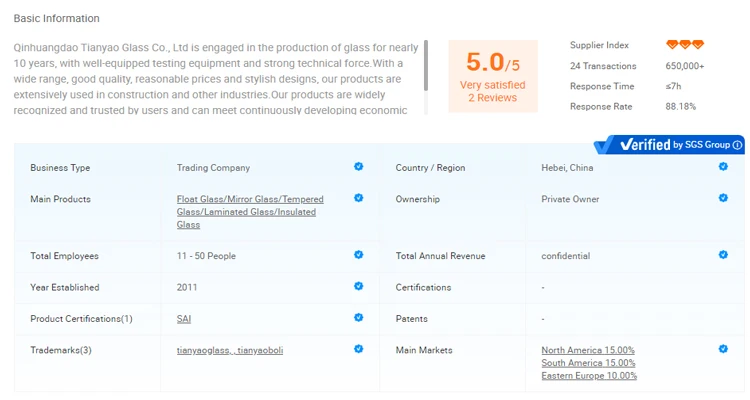
Task: Click the verified badge next to Hebei, China
Action: 723,167
